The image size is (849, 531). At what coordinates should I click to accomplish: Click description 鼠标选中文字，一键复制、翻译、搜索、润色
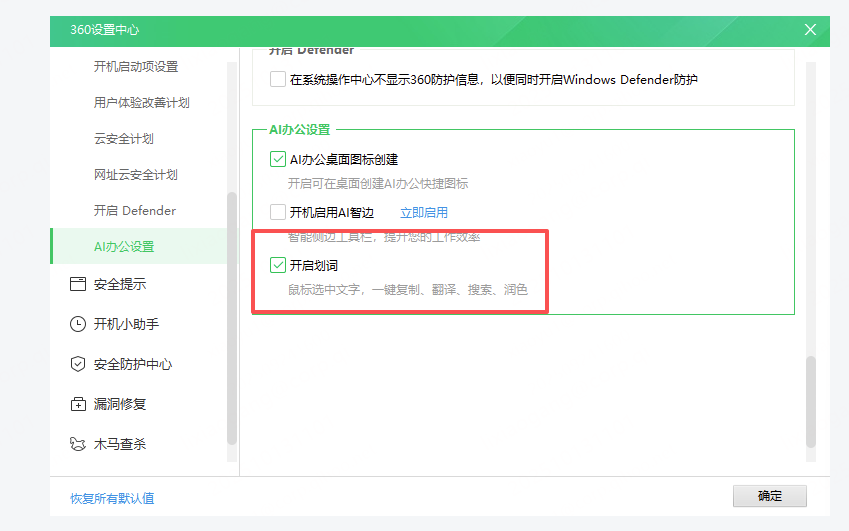click(407, 290)
